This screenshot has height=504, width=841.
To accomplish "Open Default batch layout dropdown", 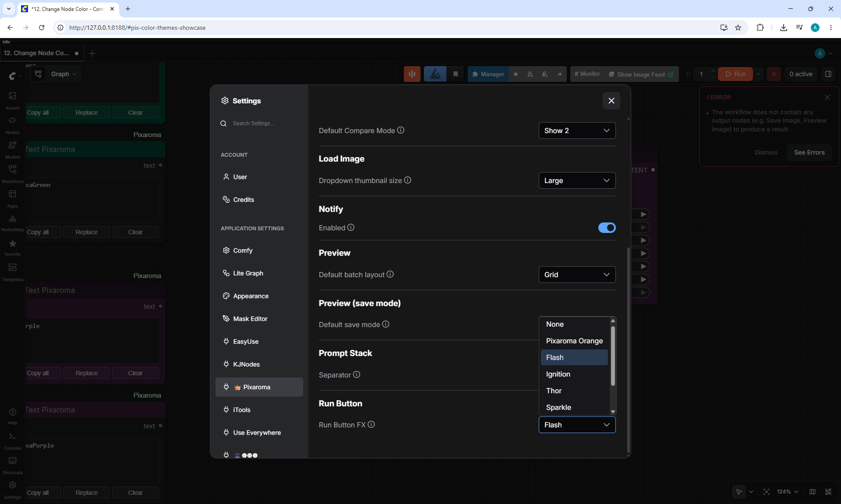I will [577, 275].
